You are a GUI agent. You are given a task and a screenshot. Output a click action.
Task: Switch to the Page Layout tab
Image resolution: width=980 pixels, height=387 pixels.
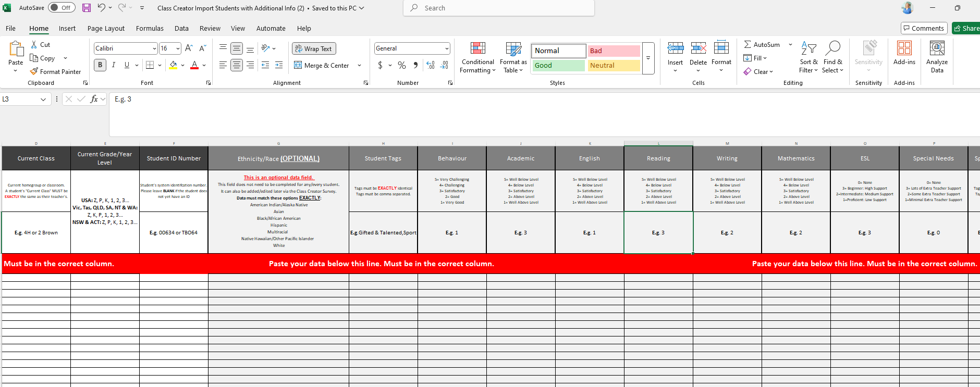tap(106, 28)
